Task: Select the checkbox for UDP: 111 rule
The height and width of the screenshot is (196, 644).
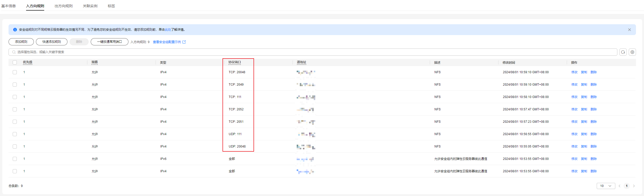Action: click(15, 134)
